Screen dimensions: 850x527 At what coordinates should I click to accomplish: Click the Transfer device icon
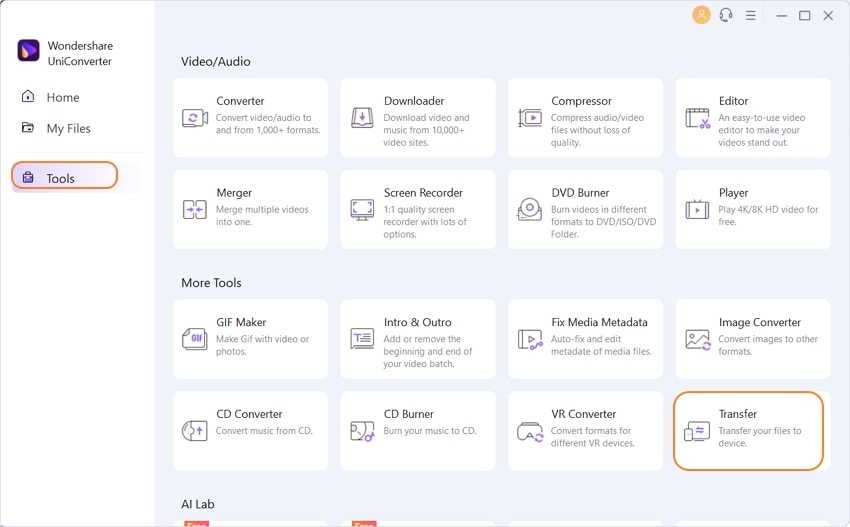point(697,432)
